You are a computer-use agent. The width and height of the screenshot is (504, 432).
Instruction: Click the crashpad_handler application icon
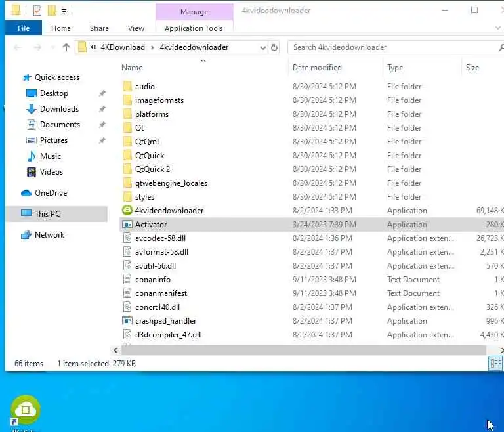(x=127, y=320)
